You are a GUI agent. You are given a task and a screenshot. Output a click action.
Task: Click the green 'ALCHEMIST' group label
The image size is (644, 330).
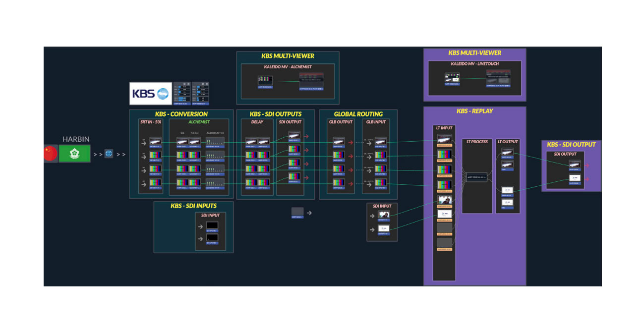pyautogui.click(x=199, y=122)
